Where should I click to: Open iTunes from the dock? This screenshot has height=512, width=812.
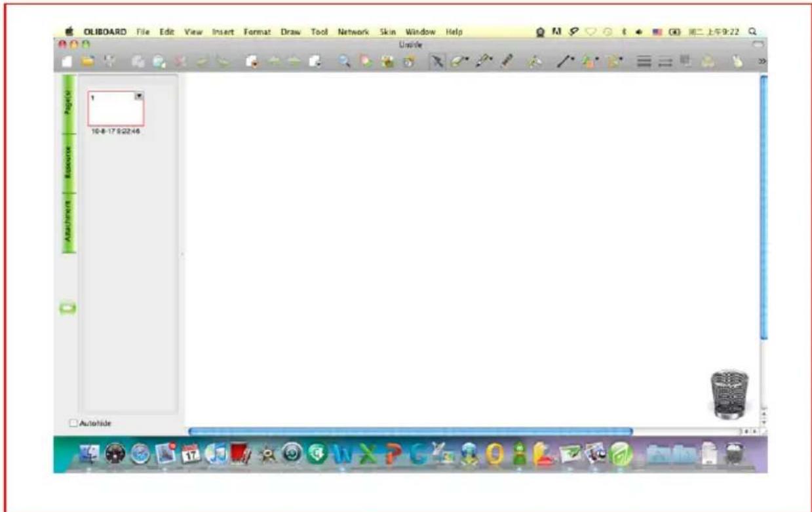coord(215,454)
